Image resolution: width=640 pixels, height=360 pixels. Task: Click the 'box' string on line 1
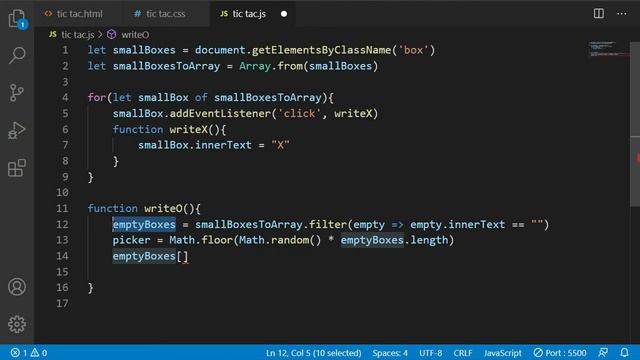(x=413, y=50)
